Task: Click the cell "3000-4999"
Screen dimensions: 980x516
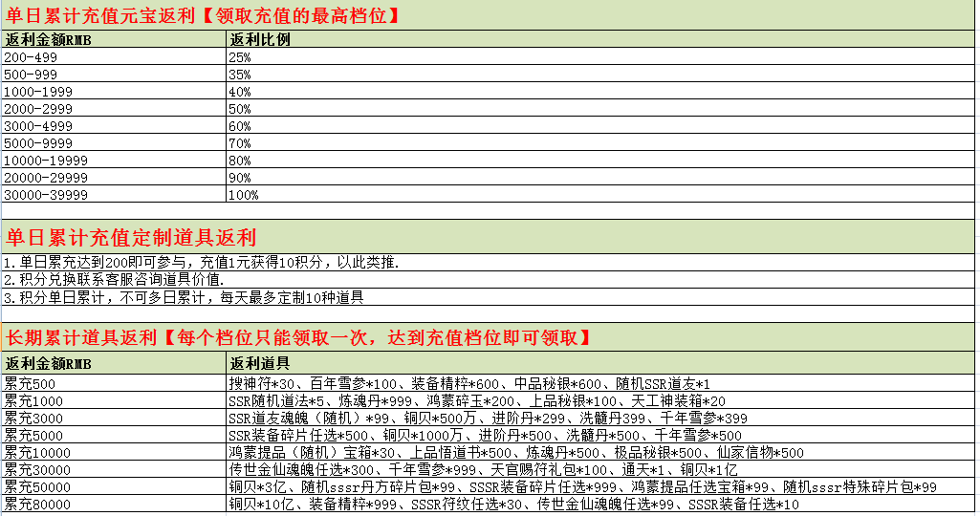Action: 114,125
